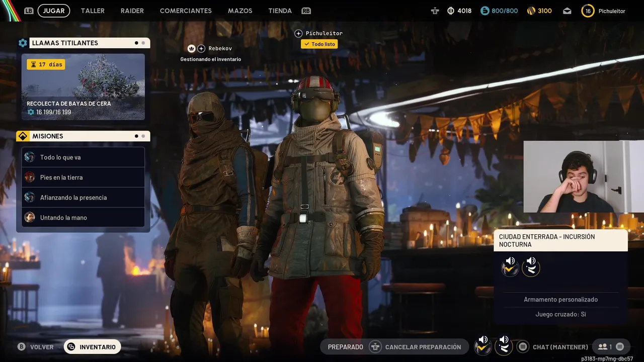Screen dimensions: 644x362
Task: Open the mission Afianzando la presencia
Action: pos(83,198)
